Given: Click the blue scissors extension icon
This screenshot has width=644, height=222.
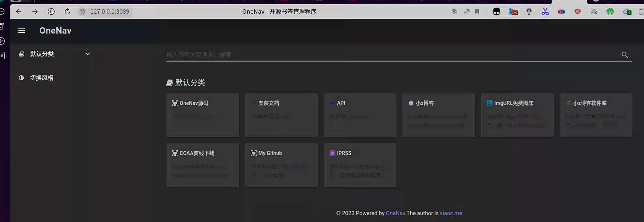Looking at the screenshot, I should [x=545, y=12].
